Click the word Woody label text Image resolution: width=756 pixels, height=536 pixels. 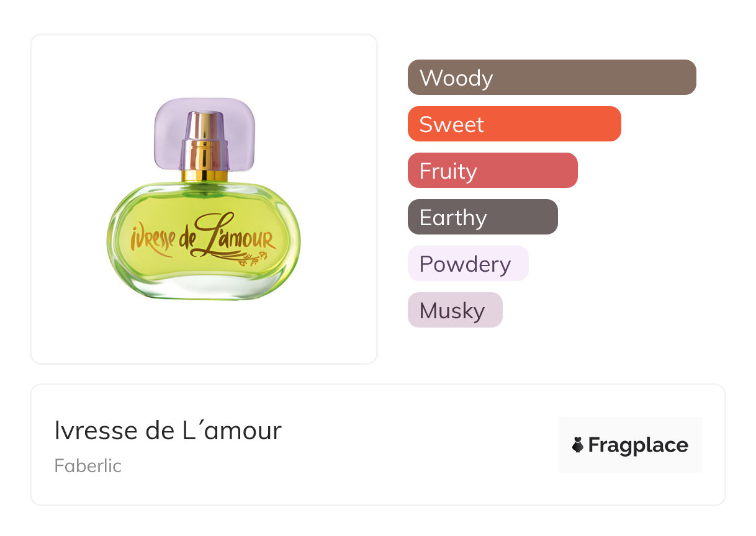pos(456,78)
